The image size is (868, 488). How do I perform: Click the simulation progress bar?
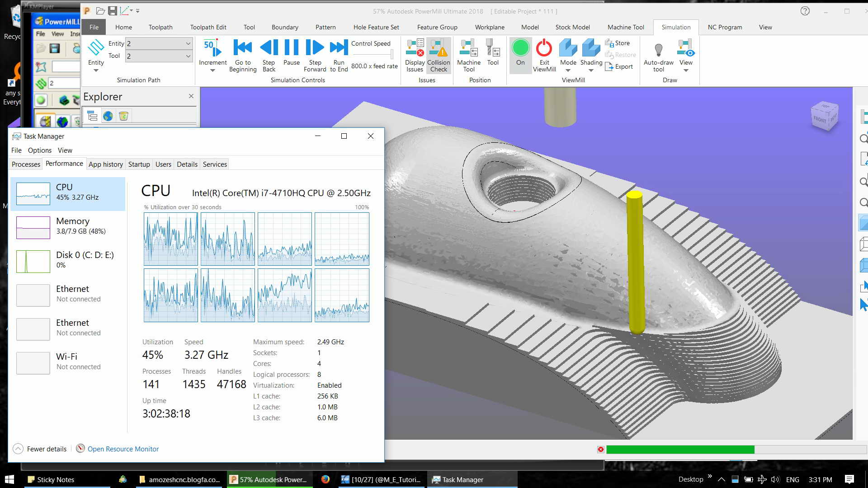click(x=736, y=450)
